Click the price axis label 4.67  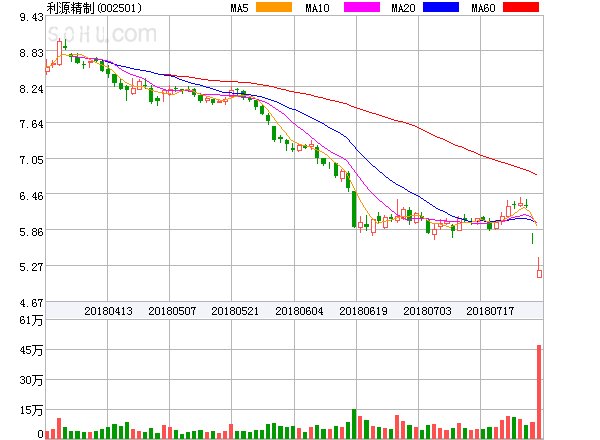(31, 303)
